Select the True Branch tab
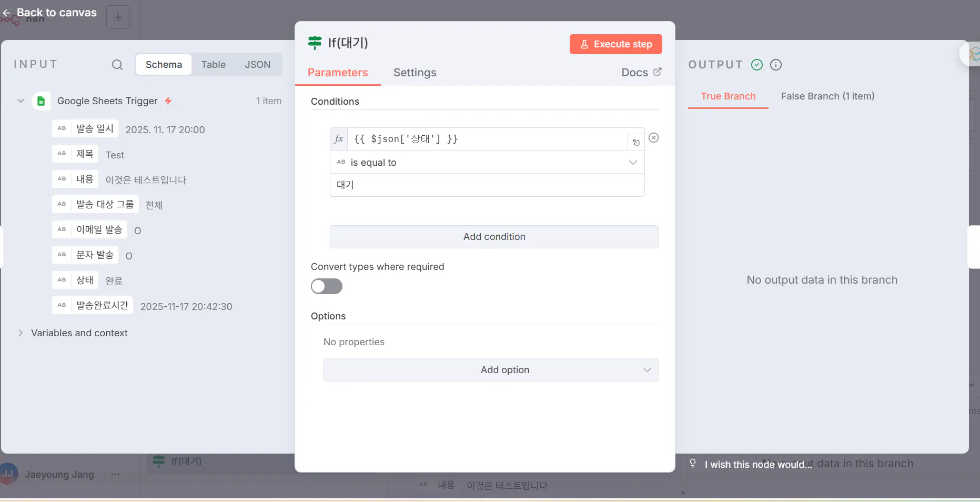The width and height of the screenshot is (980, 502). pos(729,96)
